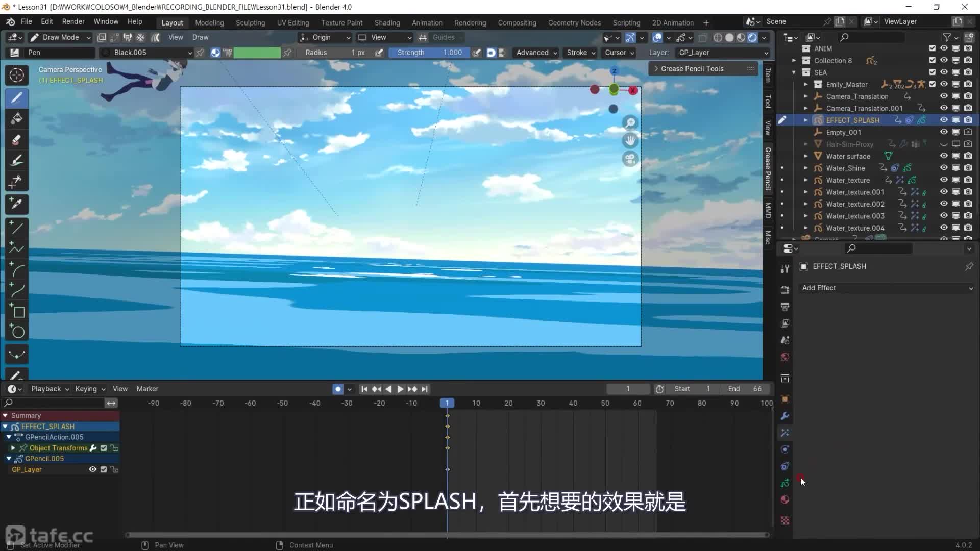This screenshot has height=551, width=980.
Task: Uncheck the SEA collection exclude checkbox
Action: click(932, 72)
